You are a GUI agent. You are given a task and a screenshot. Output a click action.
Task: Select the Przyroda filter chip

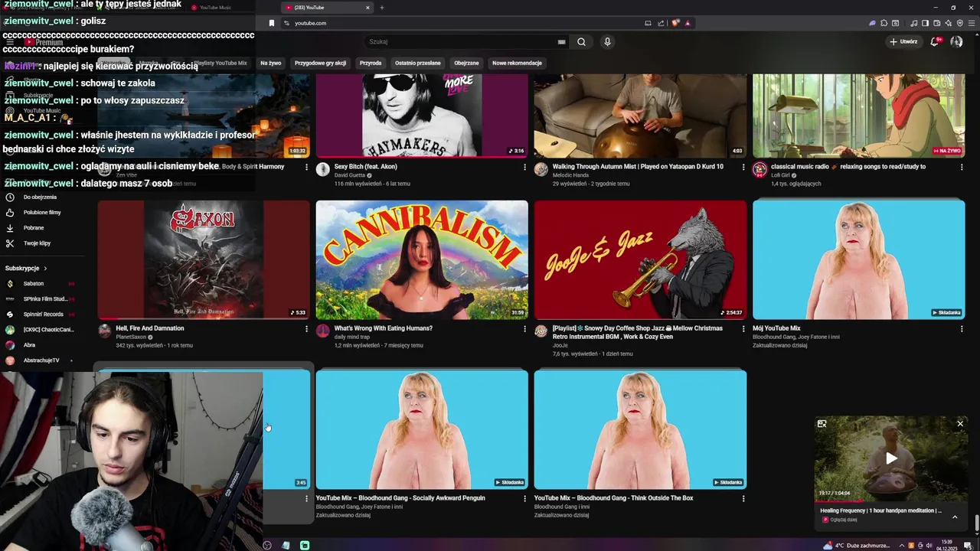pos(371,64)
